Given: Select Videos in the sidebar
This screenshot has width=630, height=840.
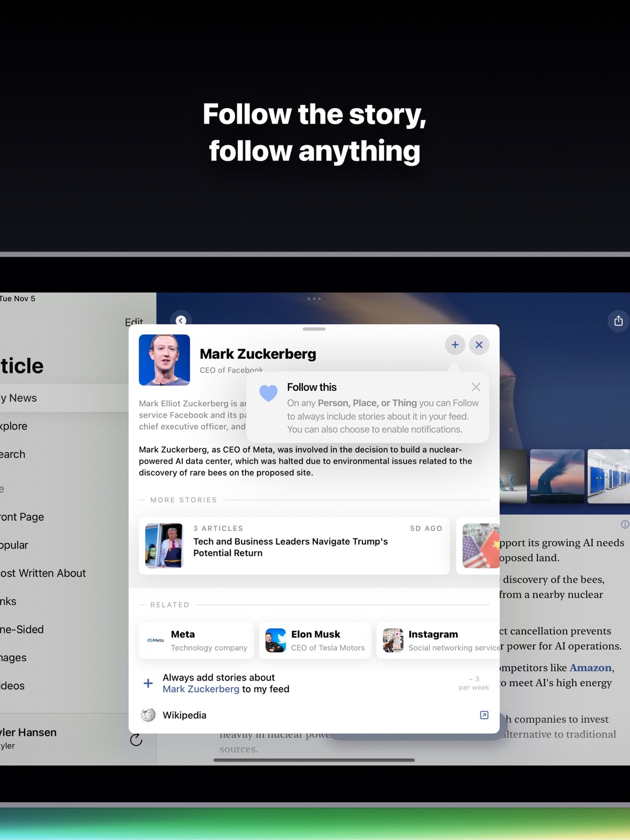Looking at the screenshot, I should point(64,685).
